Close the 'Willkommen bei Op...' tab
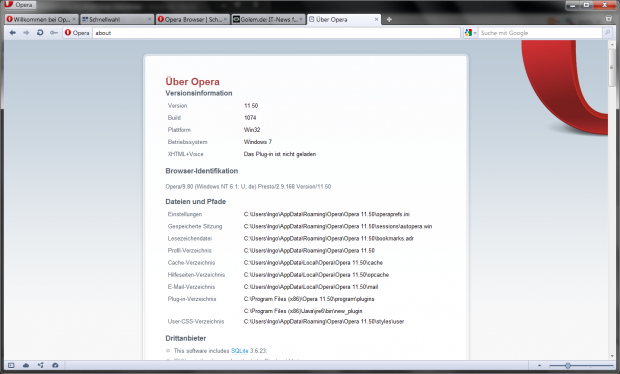The image size is (620, 374). [74, 19]
